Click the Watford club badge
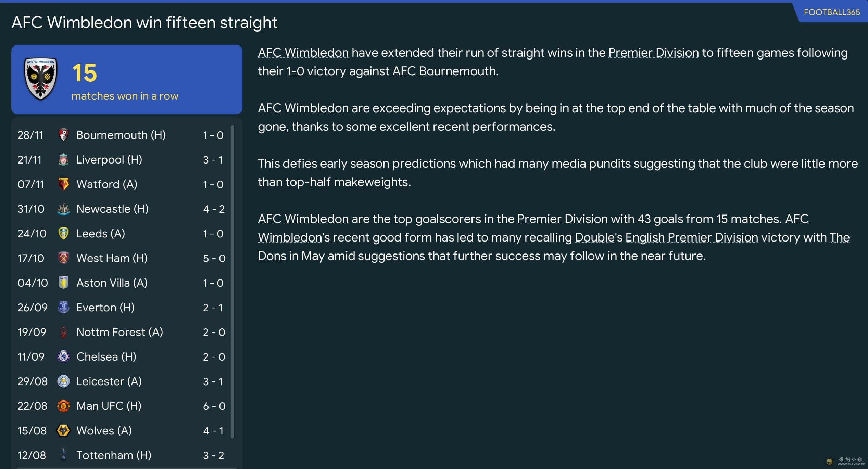Image resolution: width=868 pixels, height=469 pixels. pos(63,184)
